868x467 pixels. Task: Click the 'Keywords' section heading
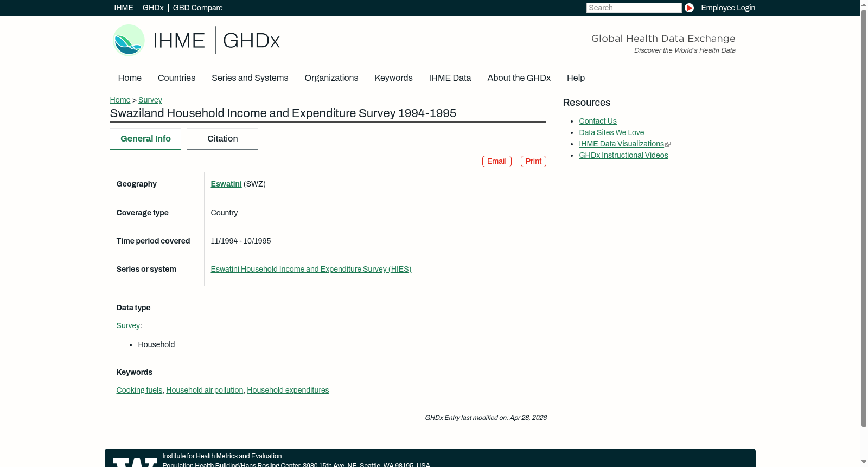(x=134, y=372)
